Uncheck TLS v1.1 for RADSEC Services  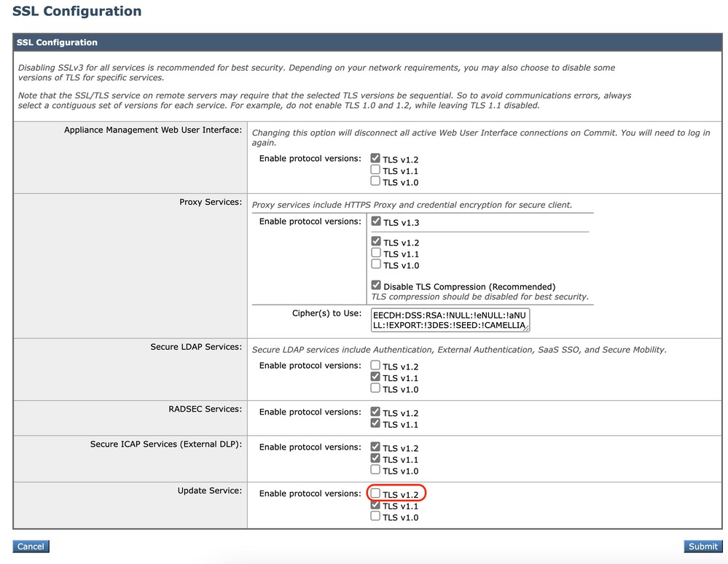375,423
